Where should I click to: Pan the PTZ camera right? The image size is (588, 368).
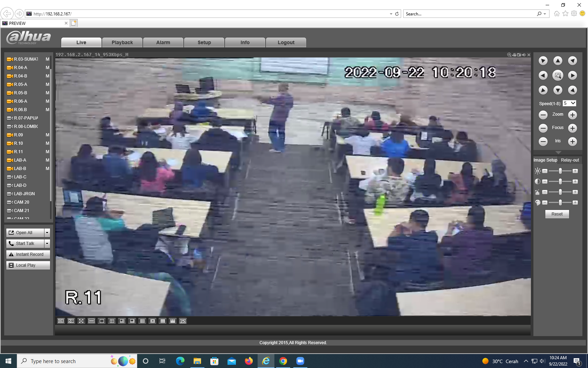coord(572,75)
